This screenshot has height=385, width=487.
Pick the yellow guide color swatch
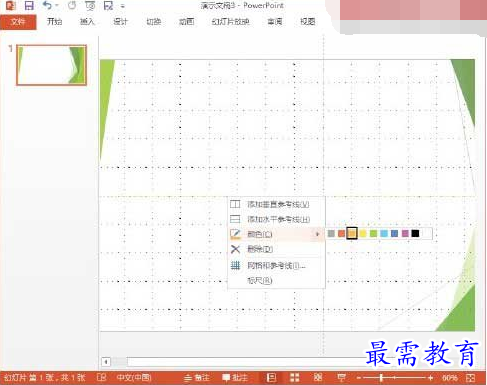(x=363, y=234)
